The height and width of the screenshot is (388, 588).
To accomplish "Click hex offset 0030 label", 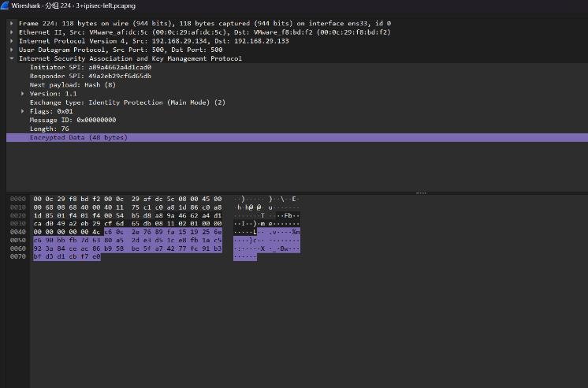I will click(x=18, y=224).
